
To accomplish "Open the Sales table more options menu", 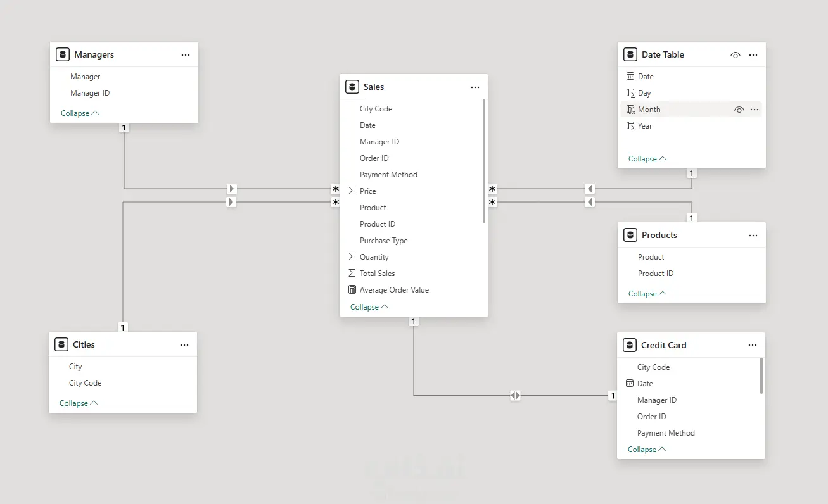I will (x=475, y=87).
